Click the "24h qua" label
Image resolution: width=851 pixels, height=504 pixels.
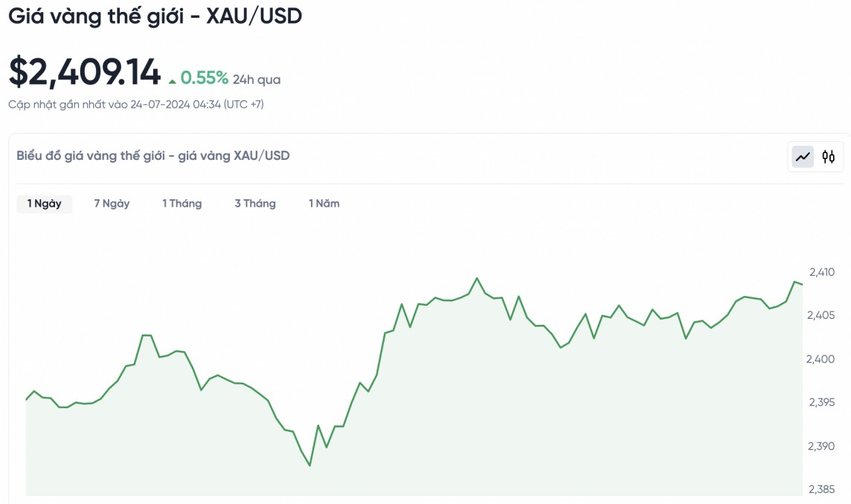point(257,80)
